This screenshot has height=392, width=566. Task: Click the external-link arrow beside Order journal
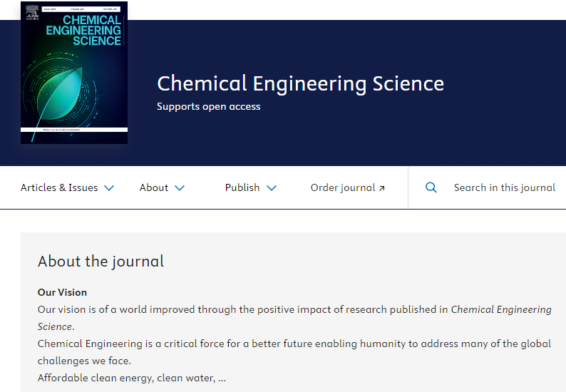382,188
